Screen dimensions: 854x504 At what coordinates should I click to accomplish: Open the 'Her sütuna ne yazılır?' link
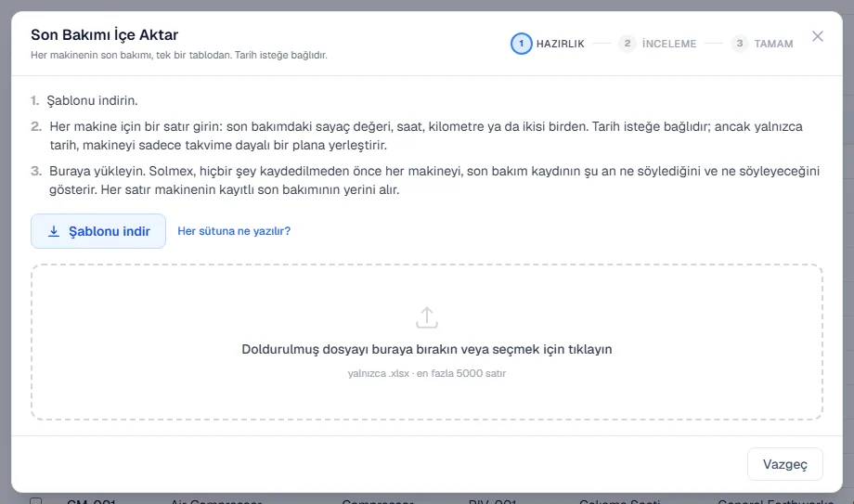click(x=234, y=231)
